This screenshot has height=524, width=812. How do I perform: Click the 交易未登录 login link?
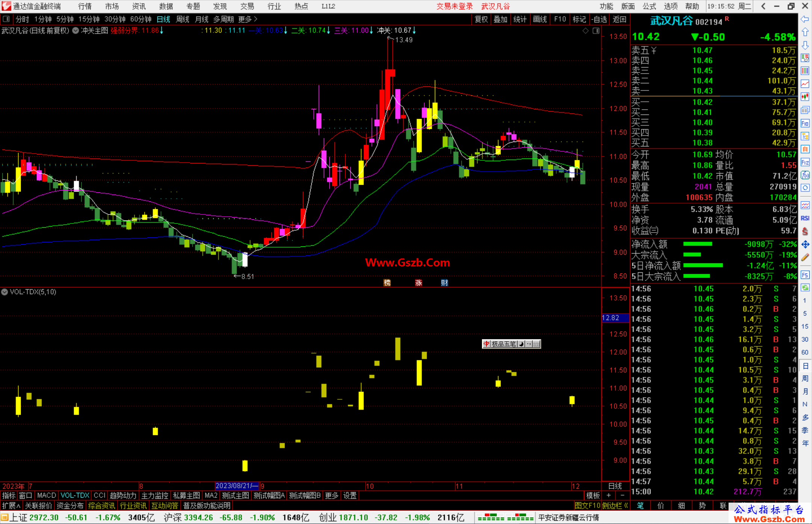(x=454, y=6)
